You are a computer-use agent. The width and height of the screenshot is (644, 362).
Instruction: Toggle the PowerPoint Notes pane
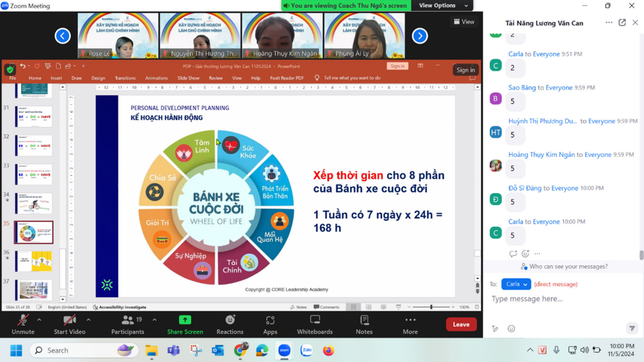[298, 307]
